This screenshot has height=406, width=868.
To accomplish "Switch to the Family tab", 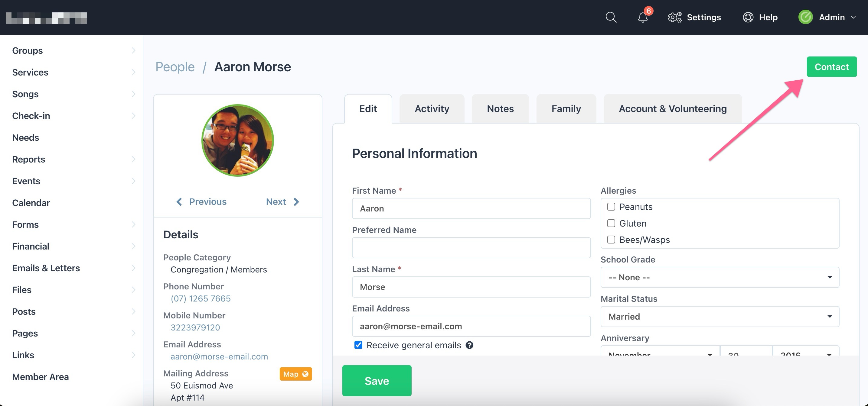I will coord(566,109).
